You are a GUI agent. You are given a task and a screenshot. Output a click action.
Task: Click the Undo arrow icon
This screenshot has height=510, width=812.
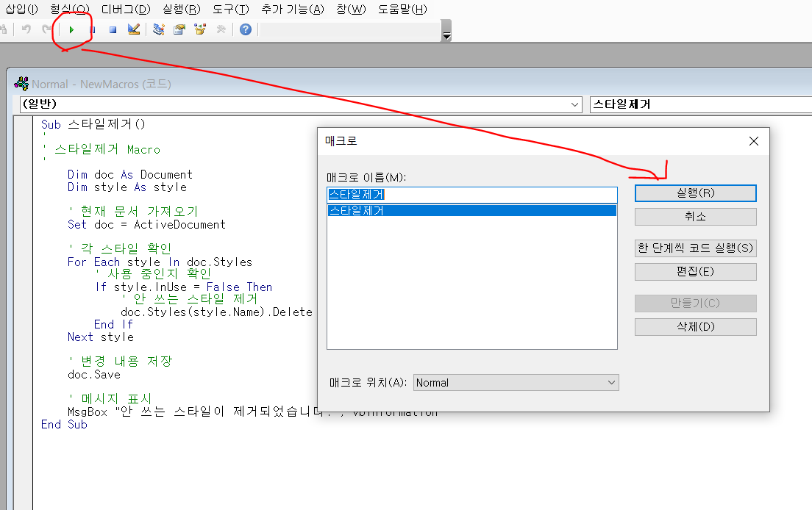(x=26, y=29)
